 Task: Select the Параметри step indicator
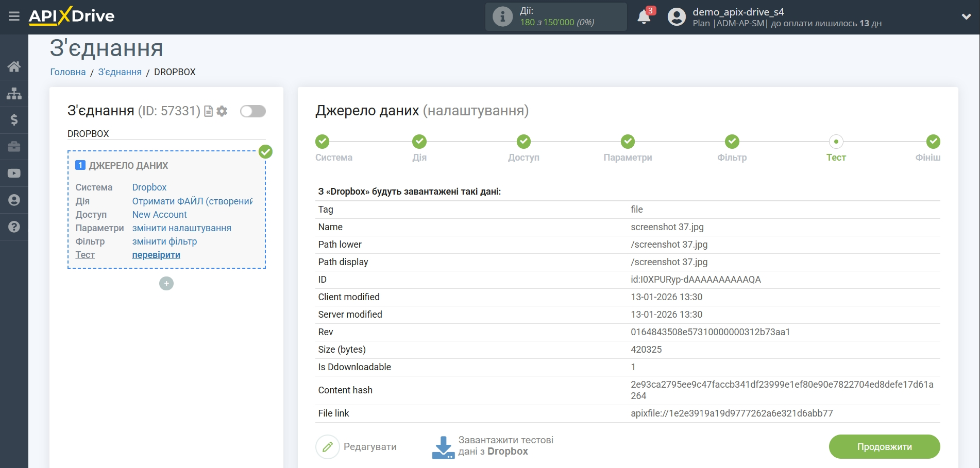pyautogui.click(x=627, y=142)
